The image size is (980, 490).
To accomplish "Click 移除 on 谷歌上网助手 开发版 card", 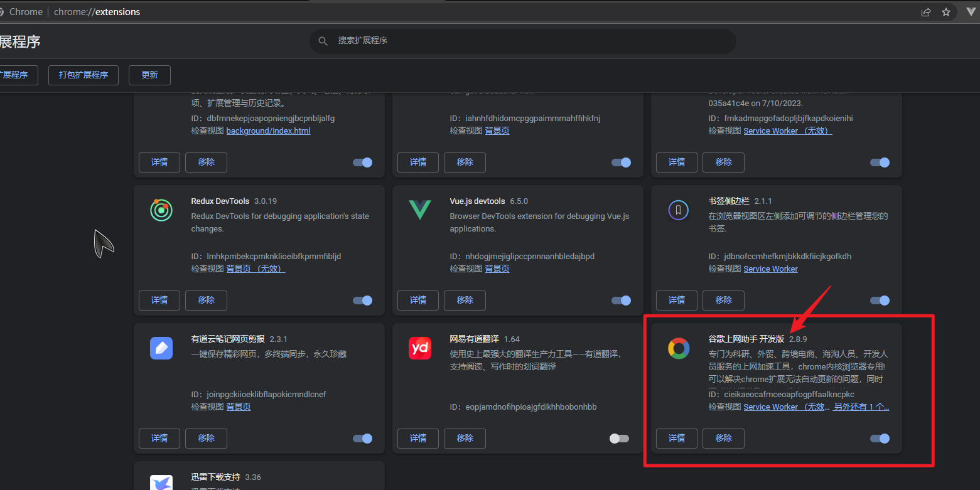I will 723,438.
